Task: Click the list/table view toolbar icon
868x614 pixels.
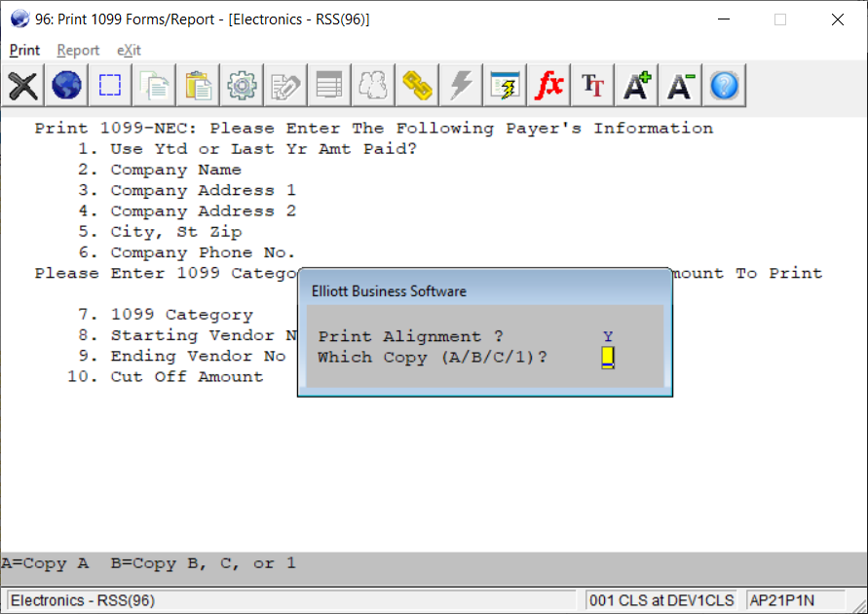Action: coord(329,85)
